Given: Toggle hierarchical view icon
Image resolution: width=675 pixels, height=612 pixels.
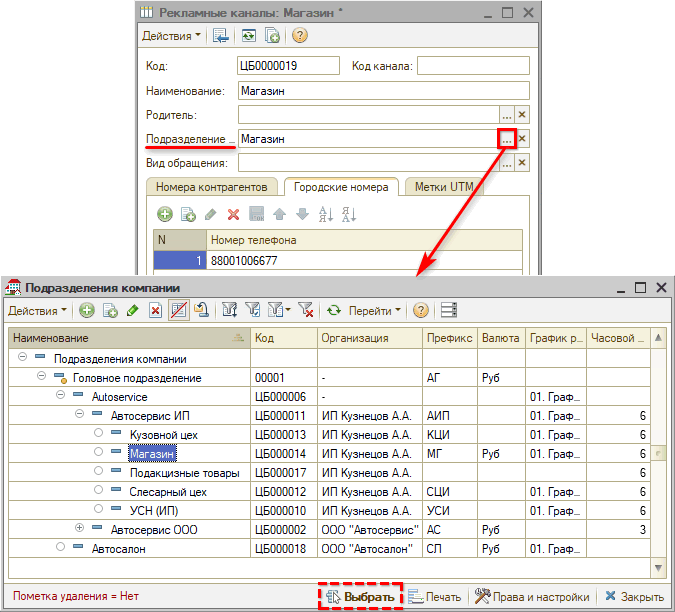Looking at the screenshot, I should tap(179, 310).
